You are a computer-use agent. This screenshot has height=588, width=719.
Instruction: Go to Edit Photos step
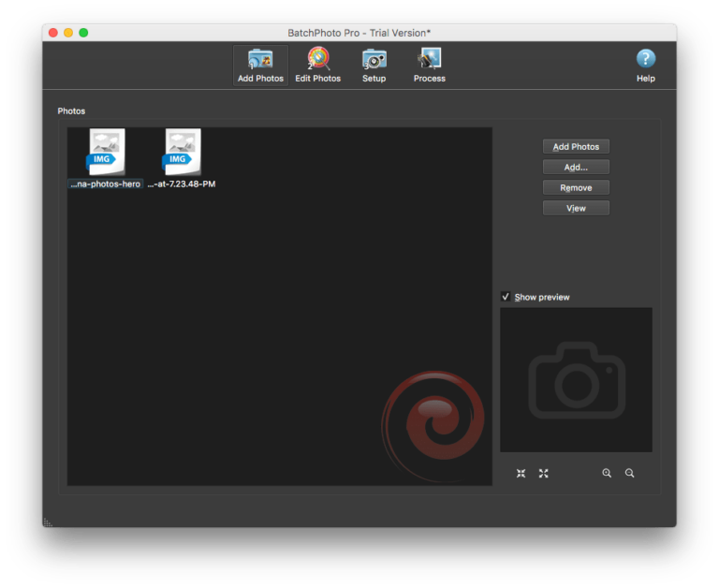pyautogui.click(x=317, y=66)
